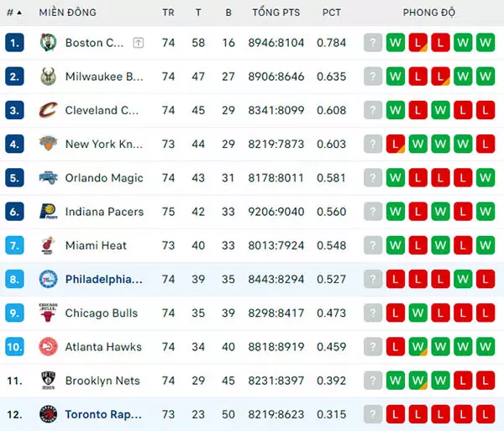Screen dimensions: 504x431
Task: Click the promotion arrow icon beside Boston
Action: point(139,43)
